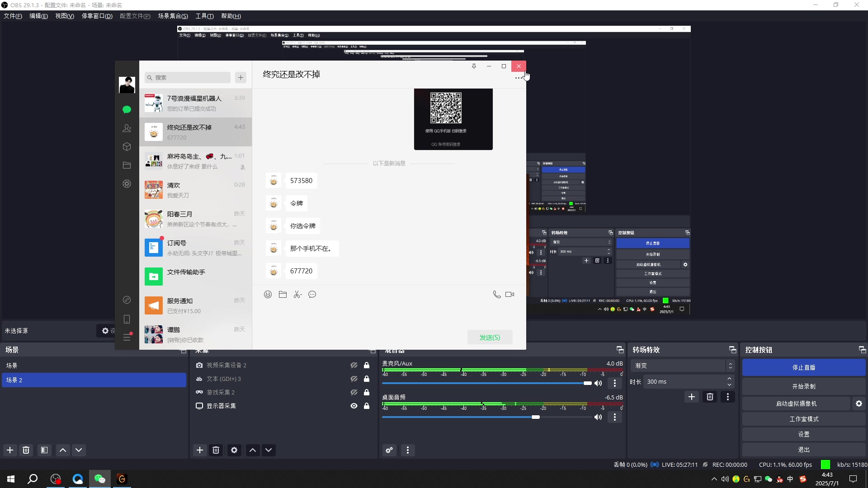Open WeChat favorites cube icon

coord(127,147)
